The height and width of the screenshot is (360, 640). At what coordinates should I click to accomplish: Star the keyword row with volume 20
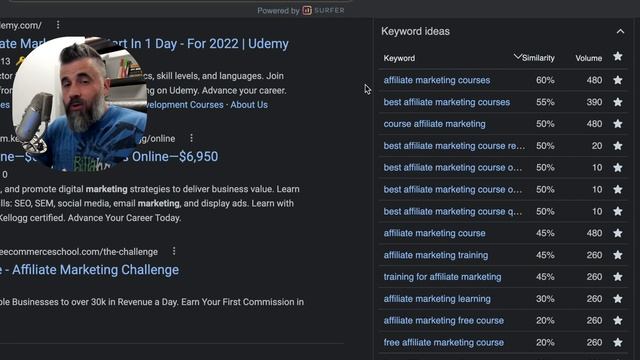(618, 146)
